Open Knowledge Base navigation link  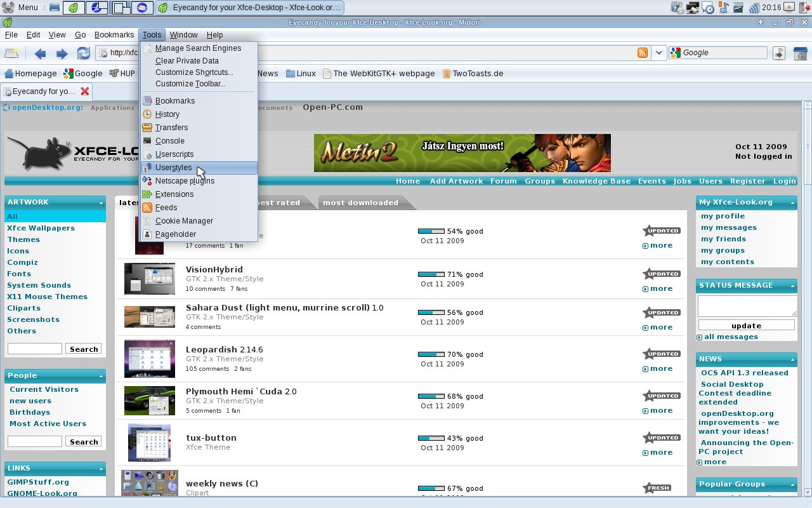tap(596, 181)
